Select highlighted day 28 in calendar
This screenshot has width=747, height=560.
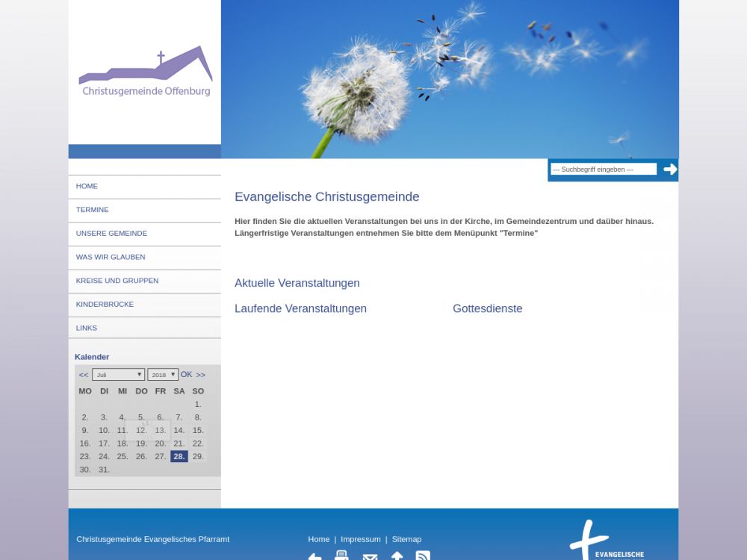[x=179, y=456]
